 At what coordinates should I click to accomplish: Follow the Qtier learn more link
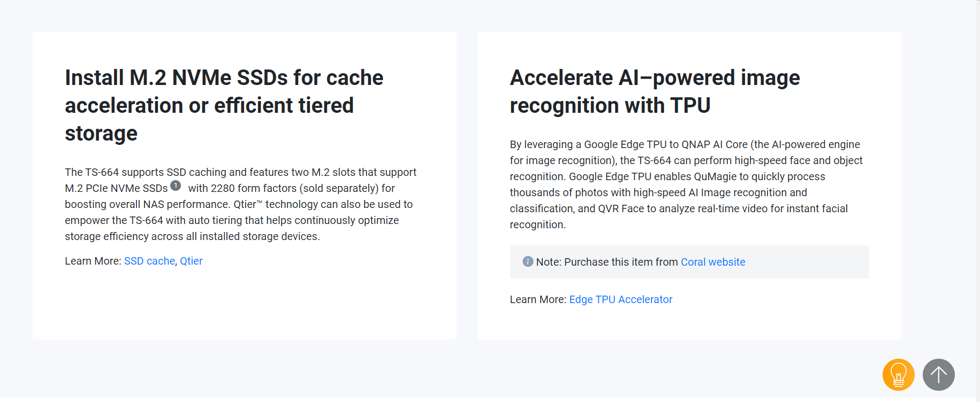pos(191,261)
